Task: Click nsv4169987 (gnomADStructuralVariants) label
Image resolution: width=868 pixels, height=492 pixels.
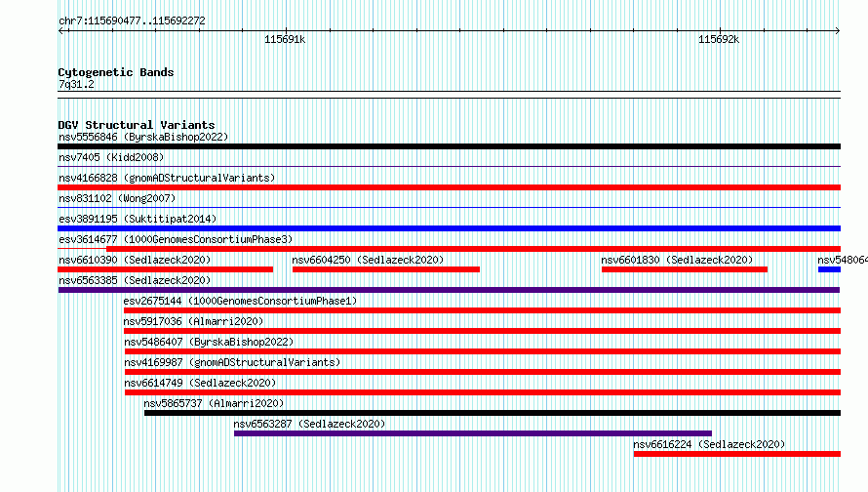Action: (x=232, y=362)
